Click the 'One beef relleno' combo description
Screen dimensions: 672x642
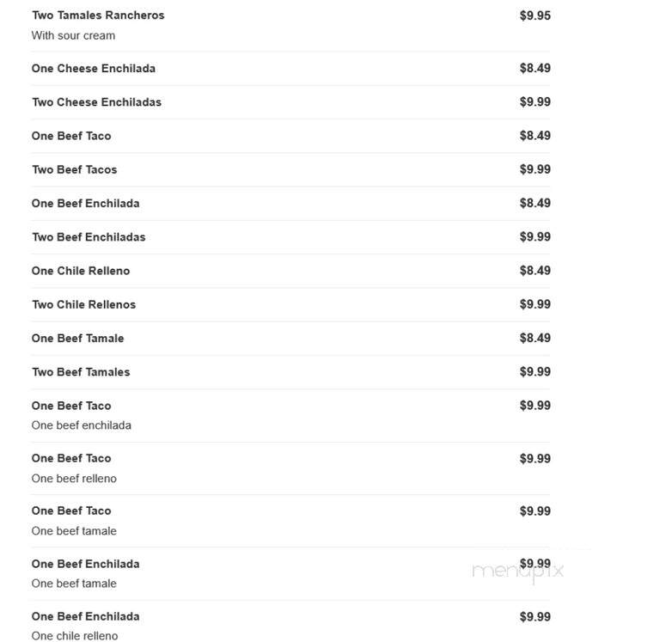74,479
